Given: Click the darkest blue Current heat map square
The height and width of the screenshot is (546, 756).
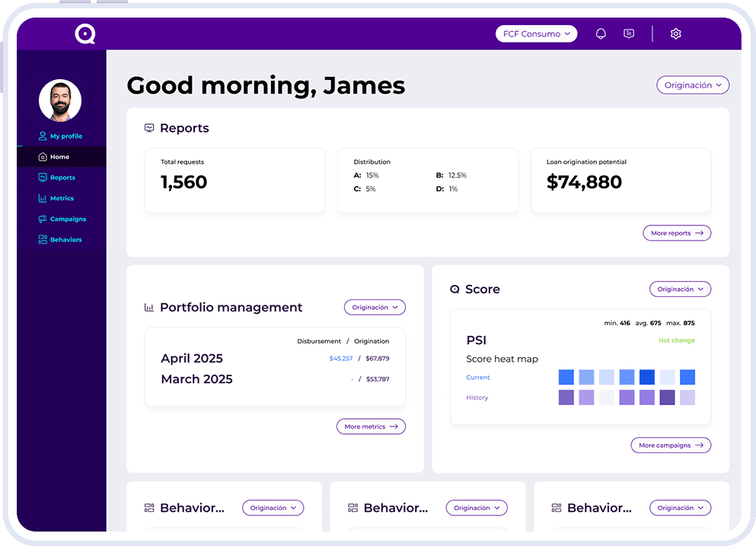Looking at the screenshot, I should (646, 377).
